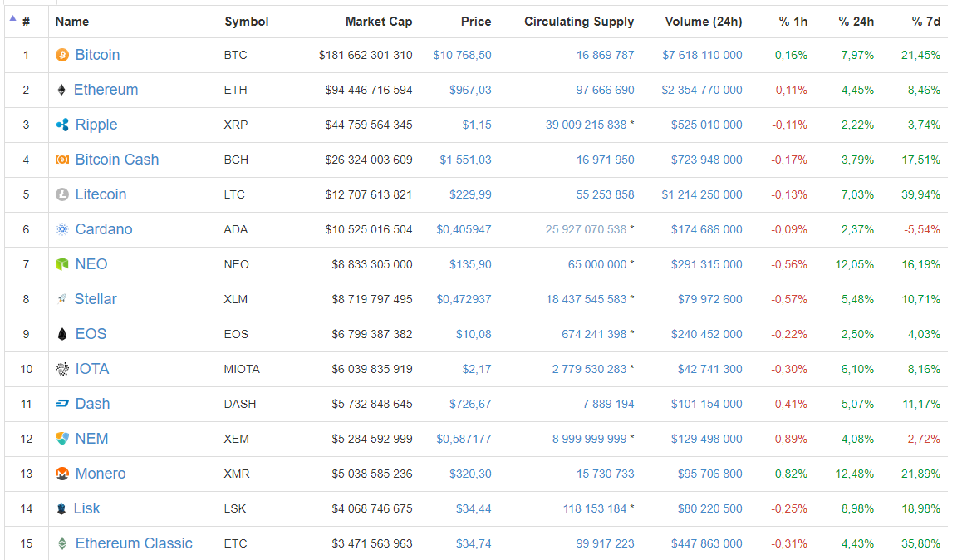
Task: Sort table by Circulating Supply column
Action: pyautogui.click(x=579, y=22)
